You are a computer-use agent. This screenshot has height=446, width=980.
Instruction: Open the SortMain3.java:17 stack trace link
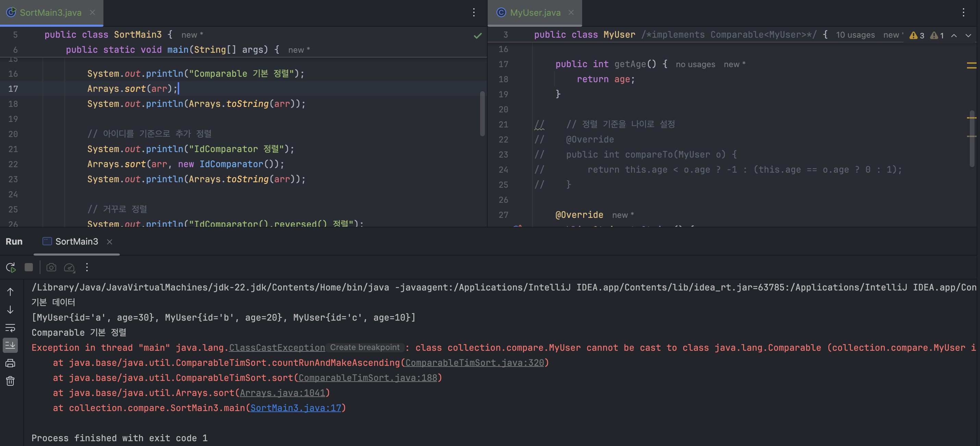pyautogui.click(x=296, y=408)
